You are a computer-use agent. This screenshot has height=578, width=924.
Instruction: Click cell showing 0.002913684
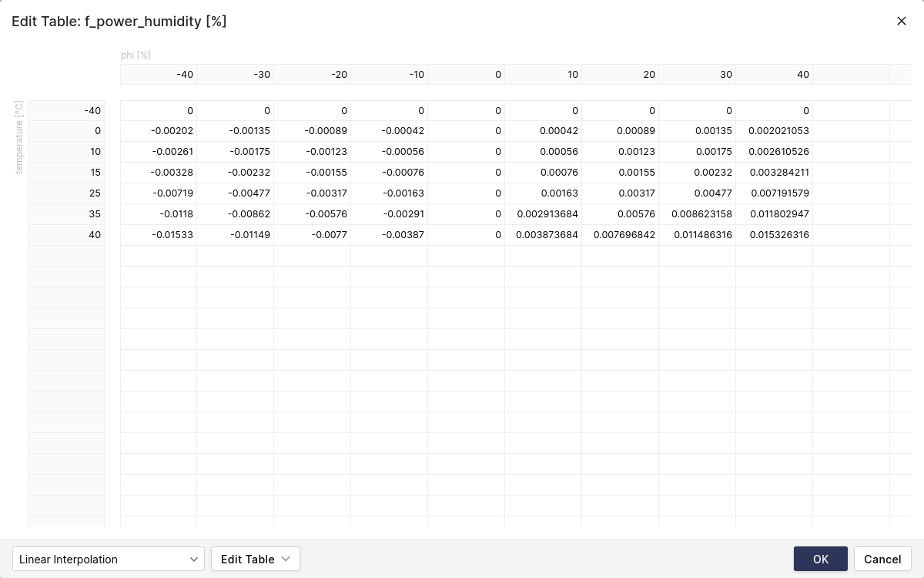coord(543,214)
